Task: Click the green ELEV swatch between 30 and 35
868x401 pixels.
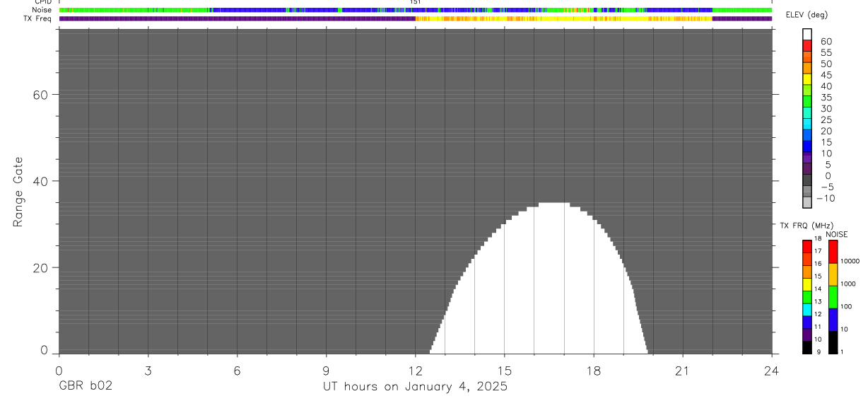Action: [x=807, y=102]
